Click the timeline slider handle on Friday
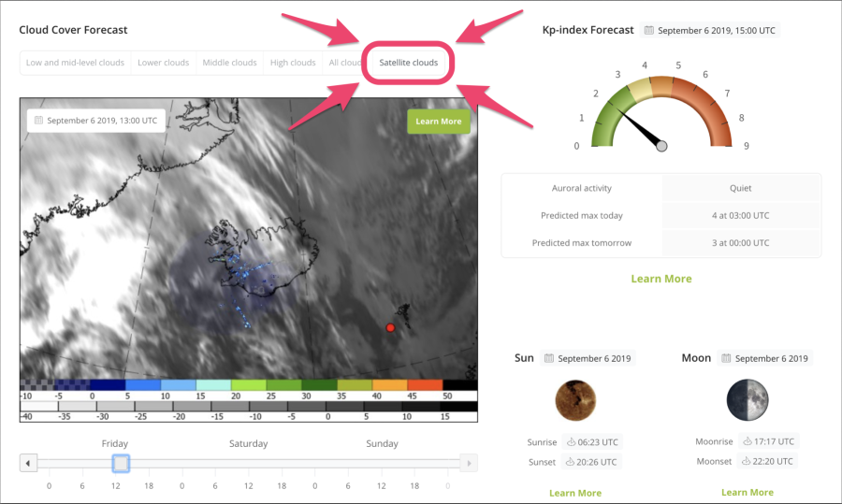The height and width of the screenshot is (504, 842). 120,463
